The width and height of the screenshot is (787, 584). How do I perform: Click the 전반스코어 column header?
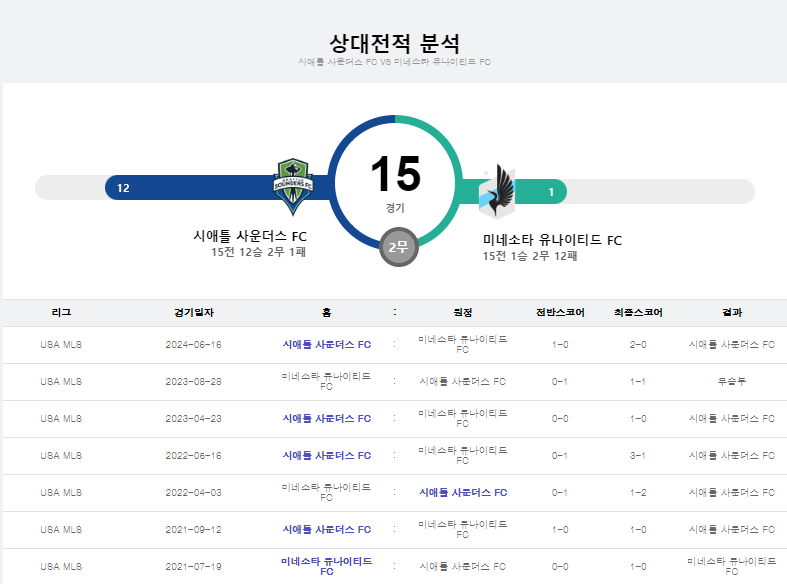(560, 312)
